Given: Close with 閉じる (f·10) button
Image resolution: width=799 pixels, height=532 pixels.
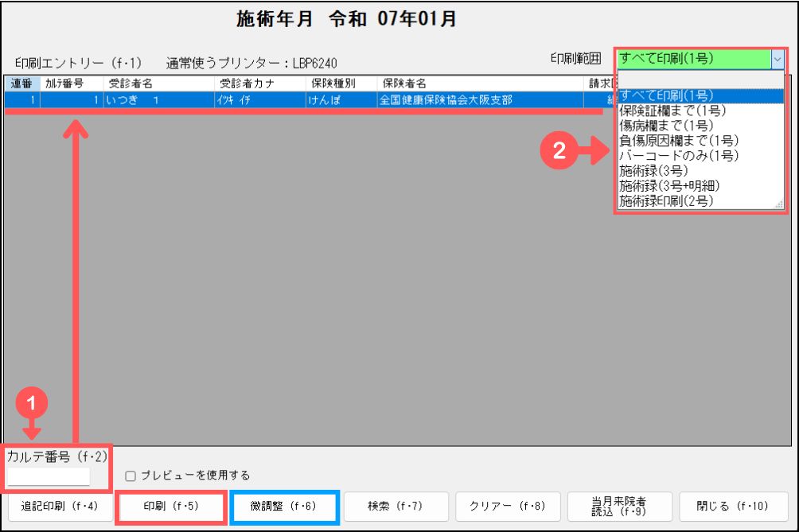Looking at the screenshot, I should (x=731, y=506).
